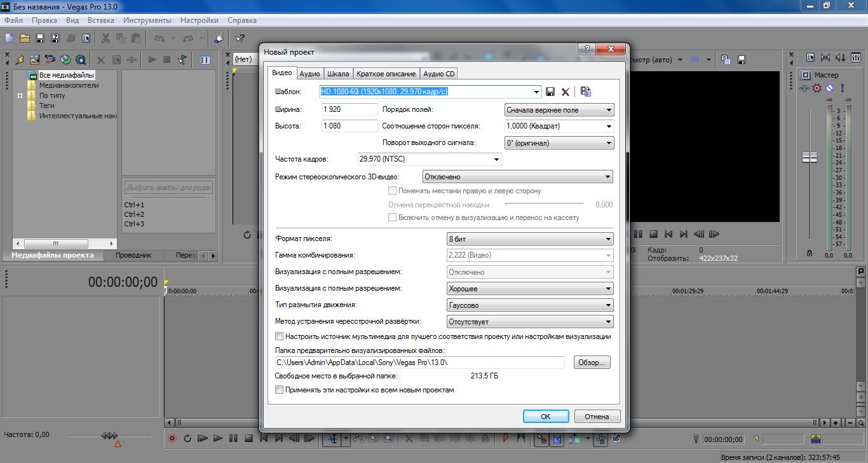The image size is (868, 463).
Task: Open the Шаблон template dropdown
Action: [537, 92]
